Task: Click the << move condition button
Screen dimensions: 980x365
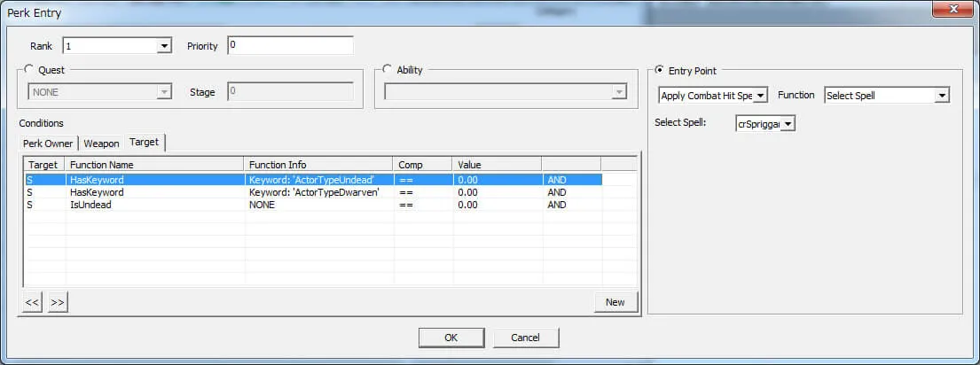Action: coord(32,302)
